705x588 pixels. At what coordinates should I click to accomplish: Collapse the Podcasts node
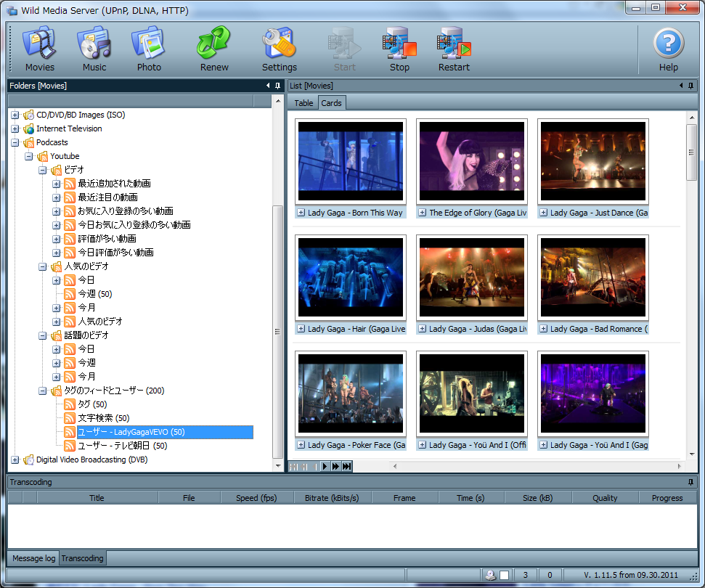point(15,142)
